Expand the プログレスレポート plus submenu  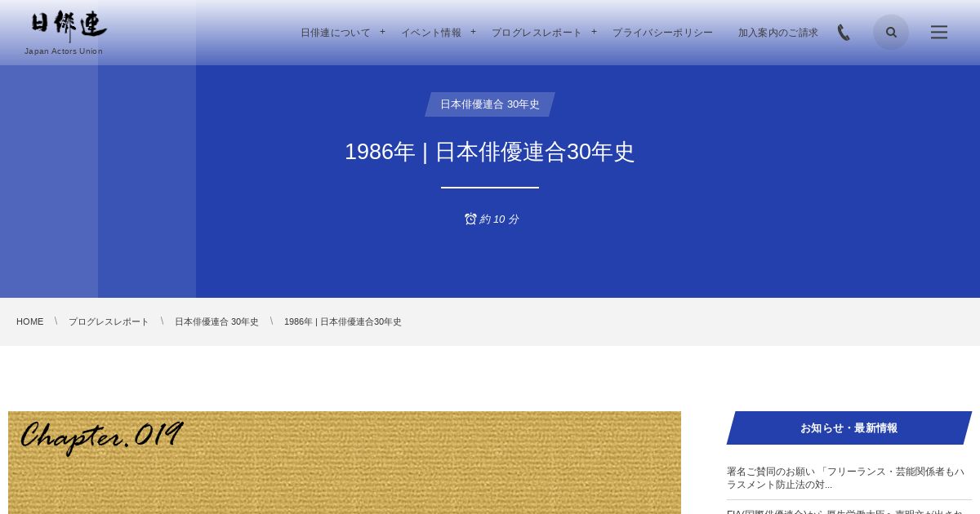coord(594,32)
